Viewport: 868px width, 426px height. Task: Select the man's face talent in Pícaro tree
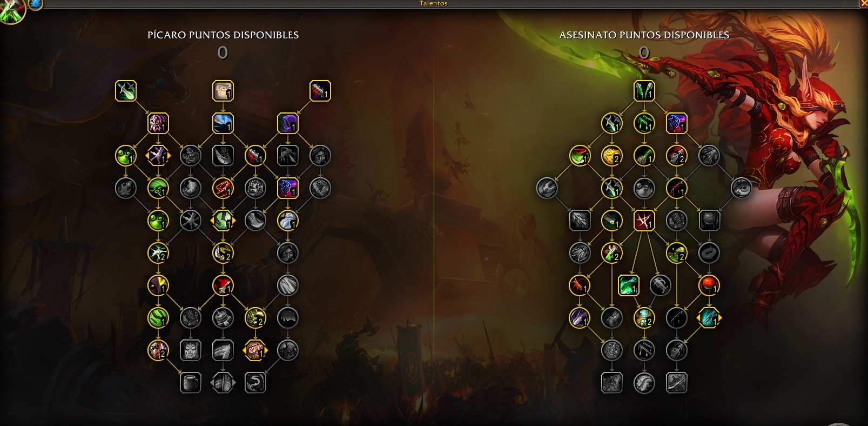click(x=223, y=91)
